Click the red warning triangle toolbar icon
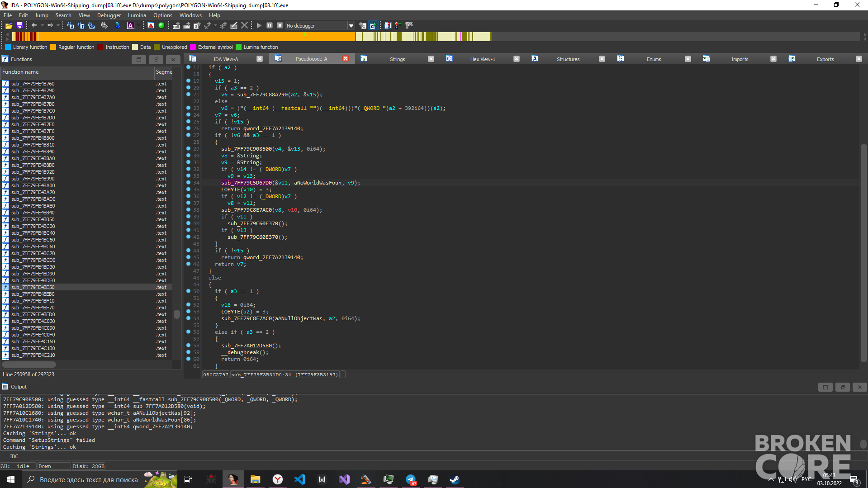Screen dimensions: 868x488 pyautogui.click(x=151, y=26)
